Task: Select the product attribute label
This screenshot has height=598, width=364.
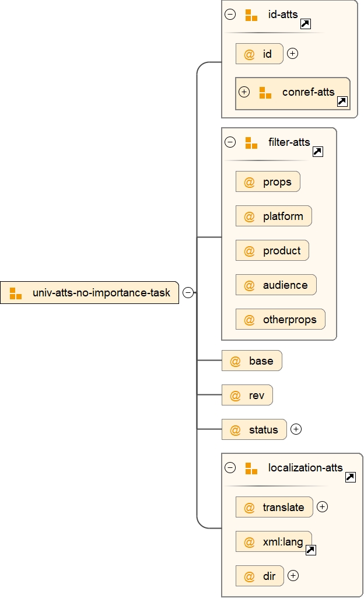Action: pos(282,250)
